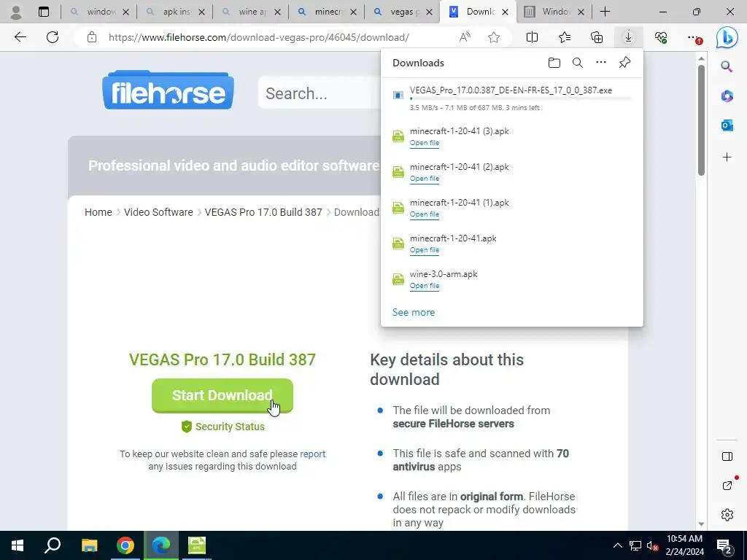Image resolution: width=747 pixels, height=560 pixels.
Task: Close the 'vegas p' tab
Action: 429,12
